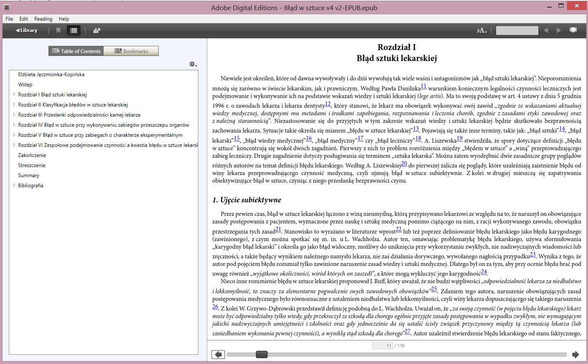The image size is (588, 364).
Task: Expand Rozdział I Błąd sztuki lekarskiej
Action: [14, 95]
